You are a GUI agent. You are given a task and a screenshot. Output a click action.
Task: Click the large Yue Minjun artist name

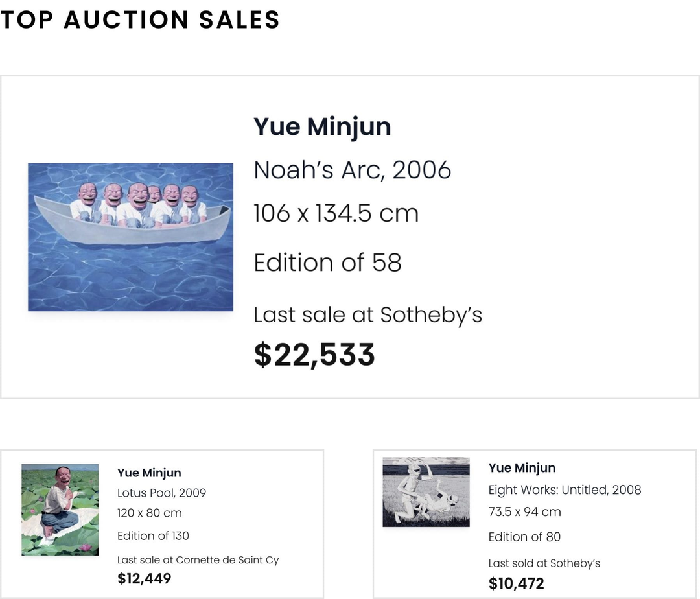coord(322,127)
